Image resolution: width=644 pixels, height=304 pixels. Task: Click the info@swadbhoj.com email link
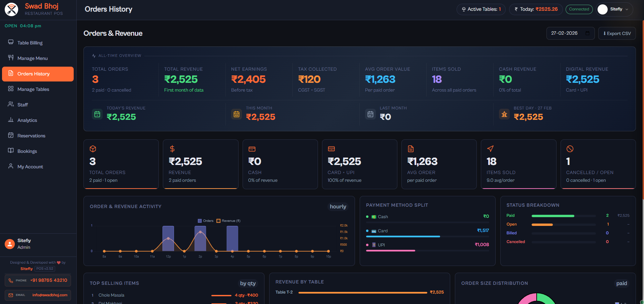click(x=49, y=295)
